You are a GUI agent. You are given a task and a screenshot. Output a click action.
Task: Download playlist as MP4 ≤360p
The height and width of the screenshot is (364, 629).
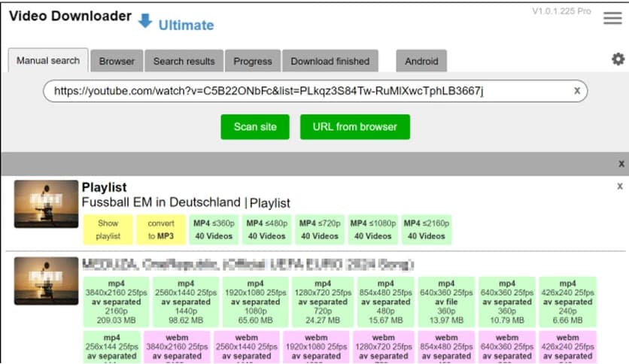click(214, 229)
